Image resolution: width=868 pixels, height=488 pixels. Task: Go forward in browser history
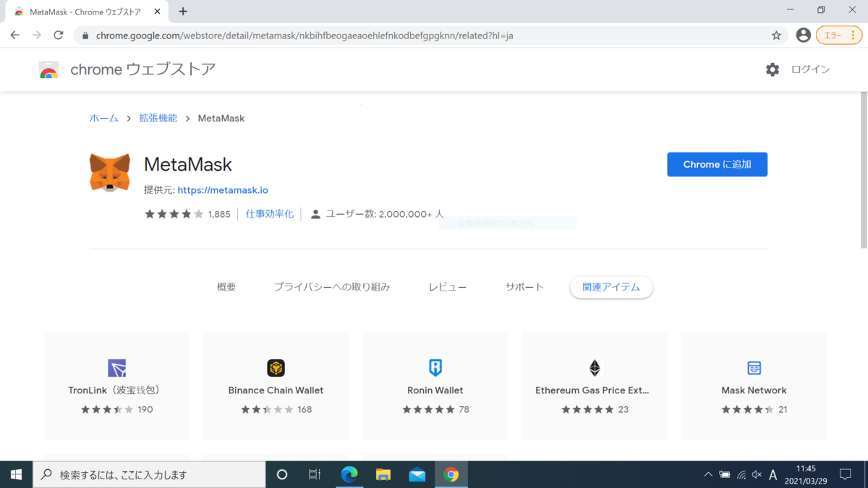tap(36, 35)
